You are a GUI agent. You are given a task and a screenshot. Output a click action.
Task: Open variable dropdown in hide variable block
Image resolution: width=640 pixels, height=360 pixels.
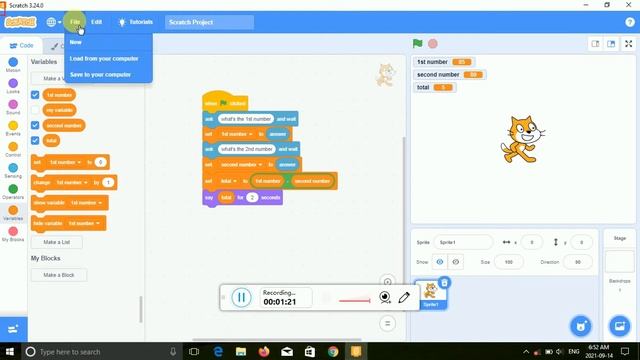coord(84,223)
